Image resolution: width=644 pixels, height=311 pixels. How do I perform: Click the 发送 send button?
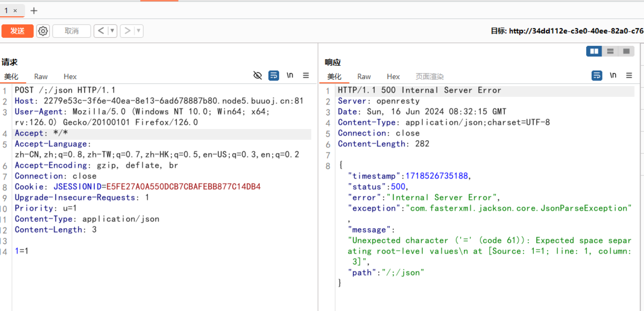click(17, 30)
